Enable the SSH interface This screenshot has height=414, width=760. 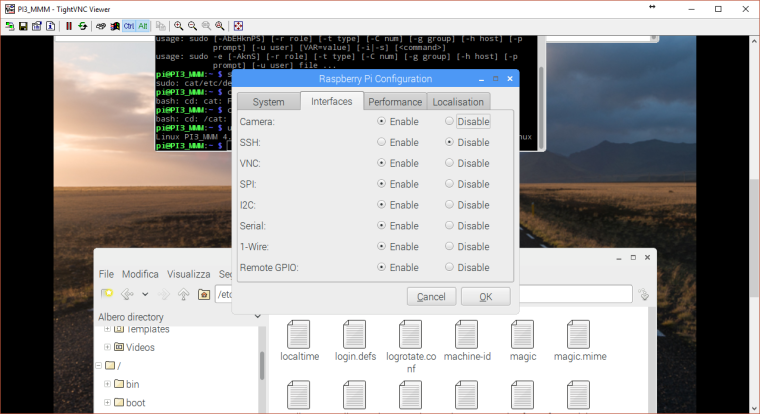[381, 142]
